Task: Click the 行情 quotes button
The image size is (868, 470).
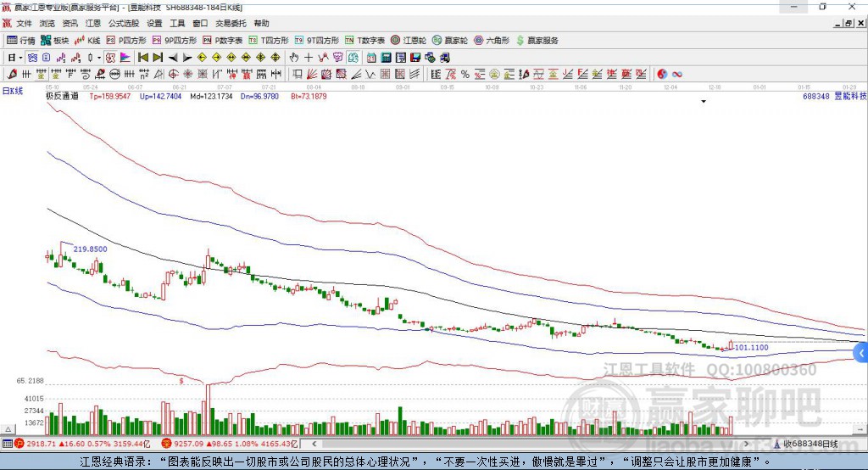Action: pos(20,41)
